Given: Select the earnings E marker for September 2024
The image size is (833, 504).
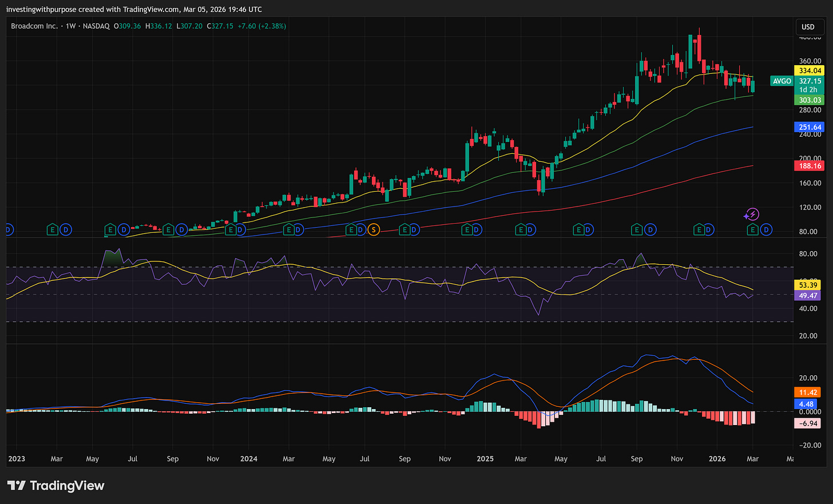Looking at the screenshot, I should (x=404, y=230).
